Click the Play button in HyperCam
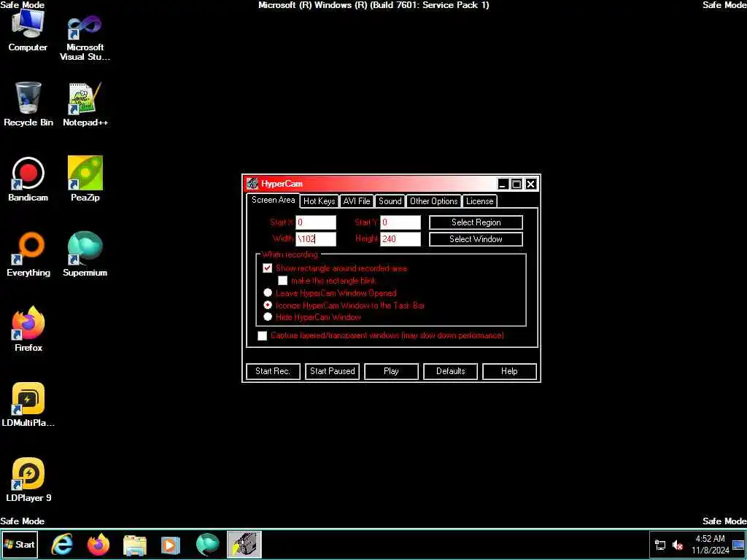747x560 pixels. (x=391, y=371)
